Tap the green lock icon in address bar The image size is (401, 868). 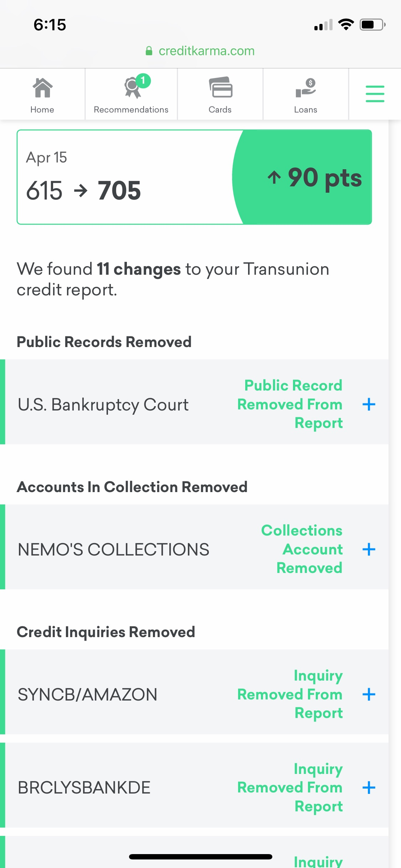[x=149, y=51]
